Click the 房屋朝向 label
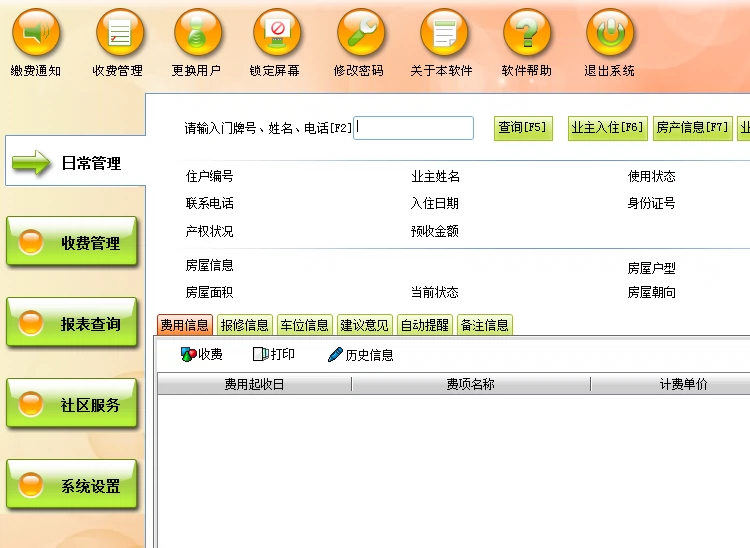The width and height of the screenshot is (750, 548). coord(651,292)
